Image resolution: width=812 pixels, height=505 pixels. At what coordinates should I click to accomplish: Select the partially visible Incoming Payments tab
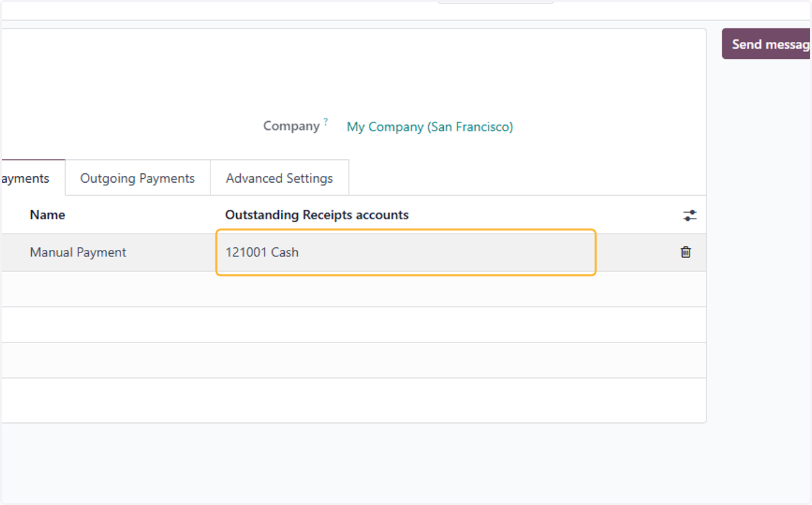click(32, 178)
